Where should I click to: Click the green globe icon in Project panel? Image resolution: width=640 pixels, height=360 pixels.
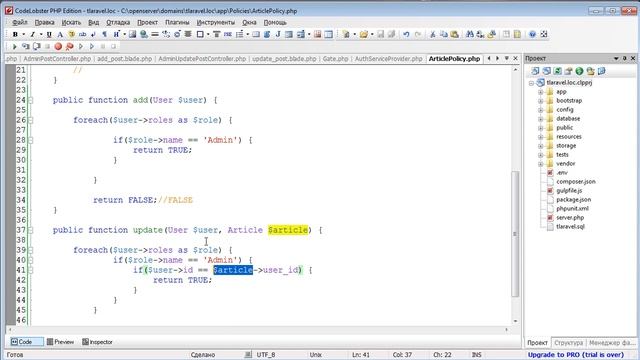(x=579, y=71)
